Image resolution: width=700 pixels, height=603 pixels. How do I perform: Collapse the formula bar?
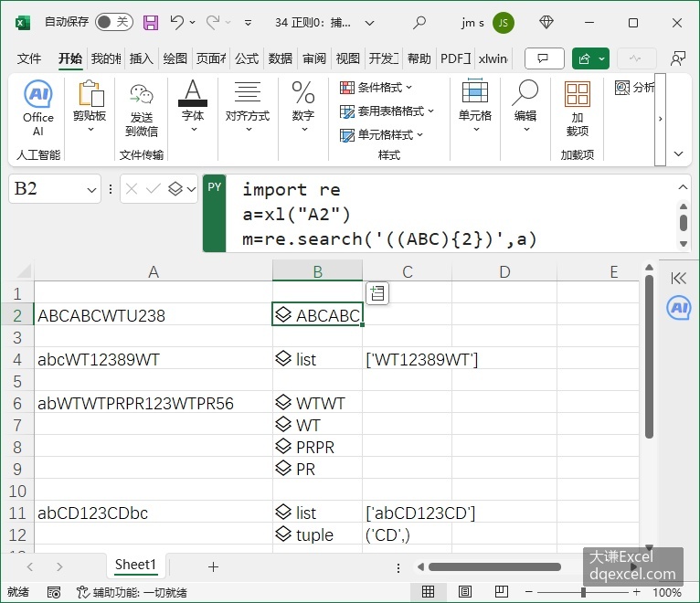[683, 187]
